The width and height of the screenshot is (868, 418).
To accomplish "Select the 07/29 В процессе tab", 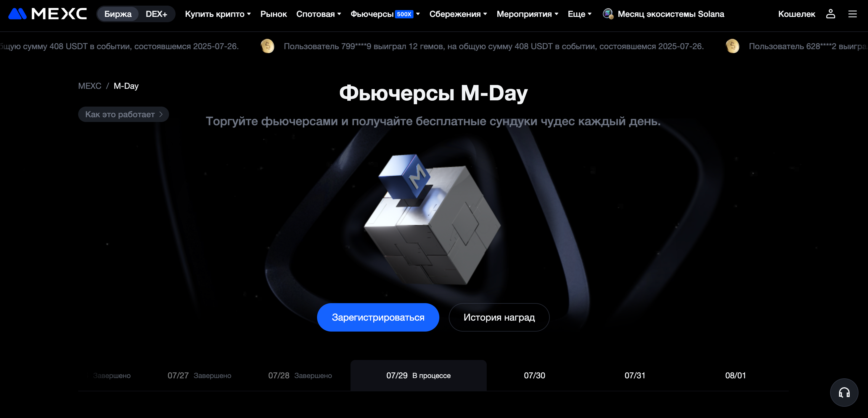I will pos(419,375).
